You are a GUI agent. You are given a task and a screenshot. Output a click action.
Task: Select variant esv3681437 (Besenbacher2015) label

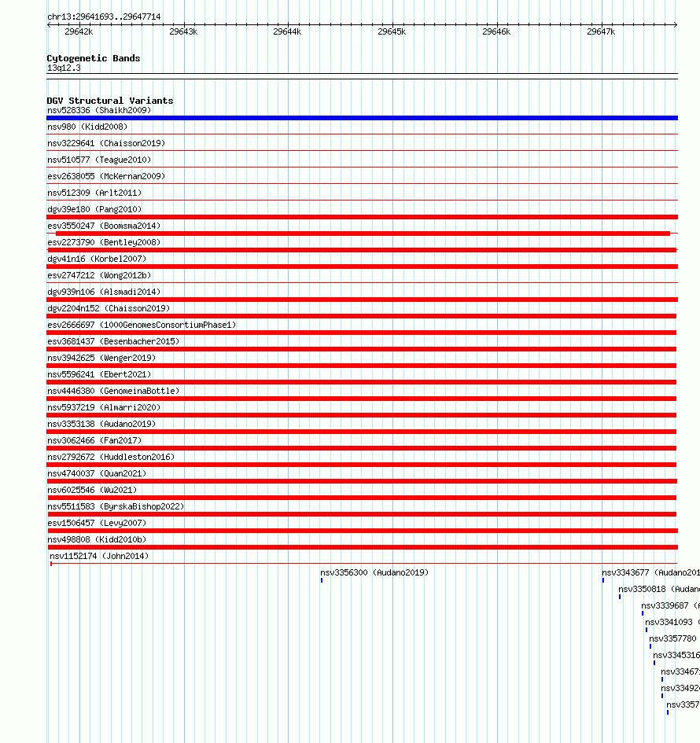[x=113, y=341]
